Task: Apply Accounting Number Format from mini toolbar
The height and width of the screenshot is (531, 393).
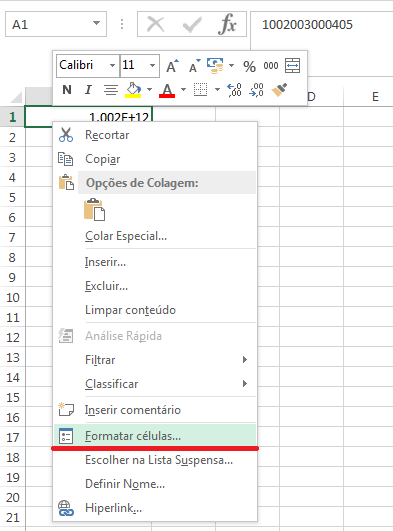Action: [x=215, y=66]
